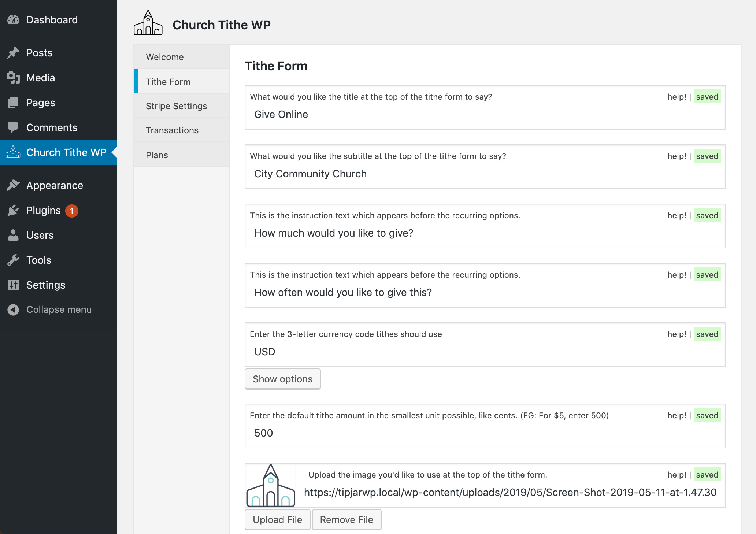Edit the USD currency code field
756x534 pixels.
point(485,352)
